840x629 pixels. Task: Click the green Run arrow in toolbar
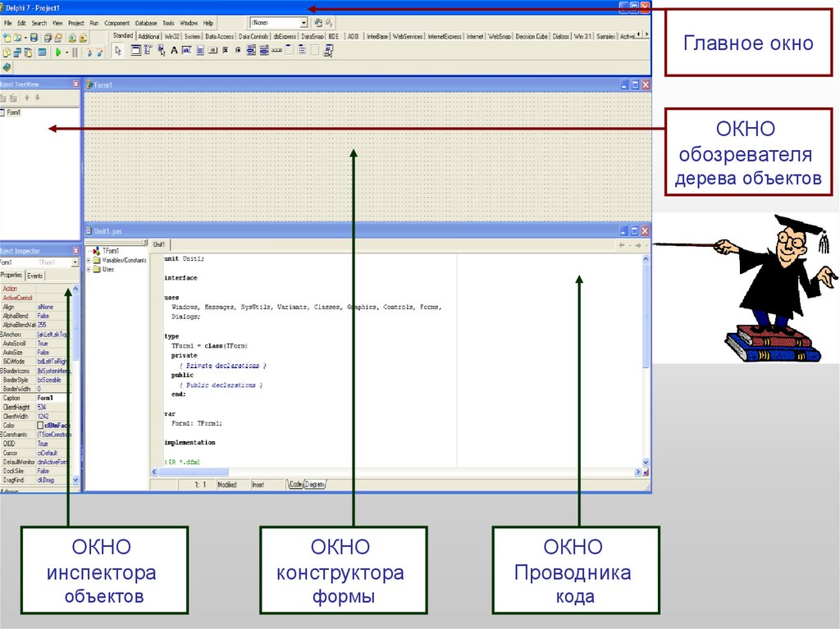58,52
